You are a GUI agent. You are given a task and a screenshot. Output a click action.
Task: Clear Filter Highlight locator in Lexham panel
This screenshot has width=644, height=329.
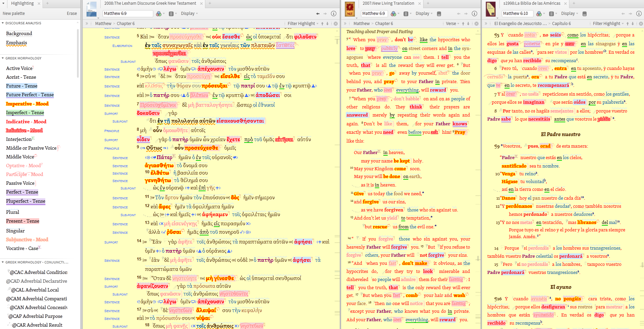click(x=336, y=24)
